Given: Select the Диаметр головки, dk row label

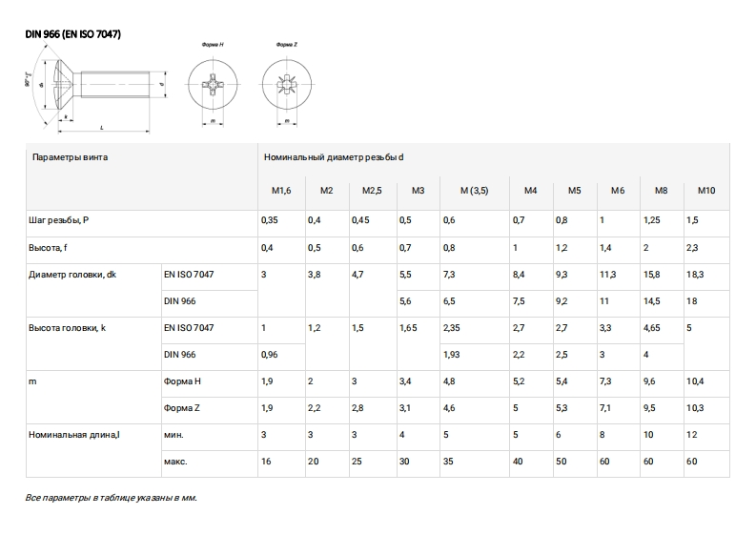Looking at the screenshot, I should pyautogui.click(x=72, y=275).
